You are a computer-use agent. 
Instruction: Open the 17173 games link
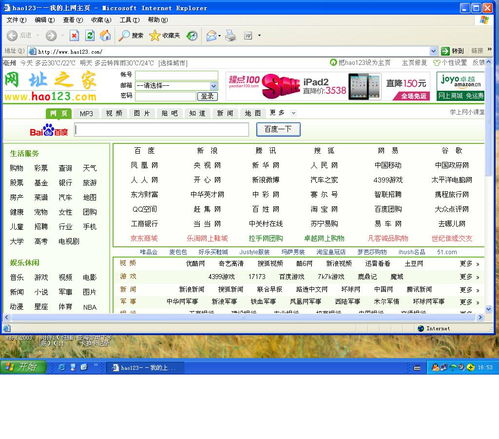tap(257, 277)
